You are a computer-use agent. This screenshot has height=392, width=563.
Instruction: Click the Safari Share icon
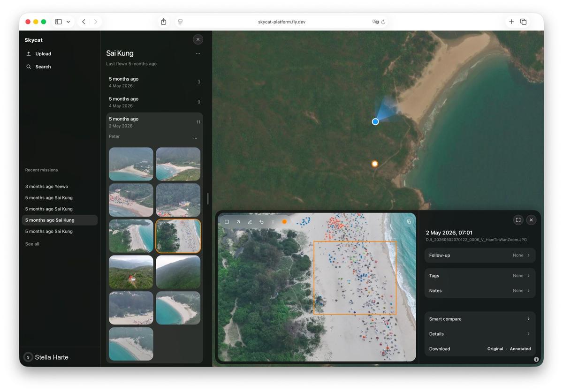(x=163, y=22)
